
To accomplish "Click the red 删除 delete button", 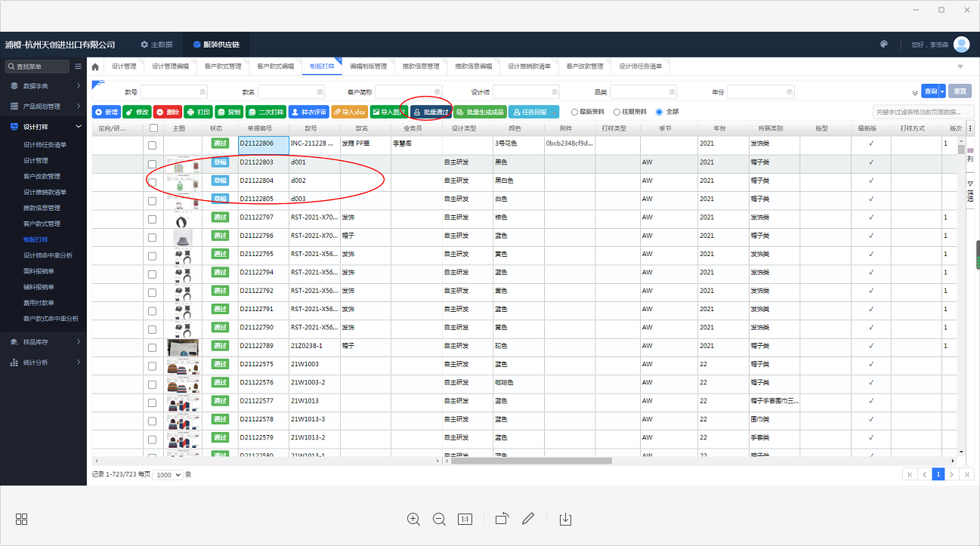I will tap(168, 112).
